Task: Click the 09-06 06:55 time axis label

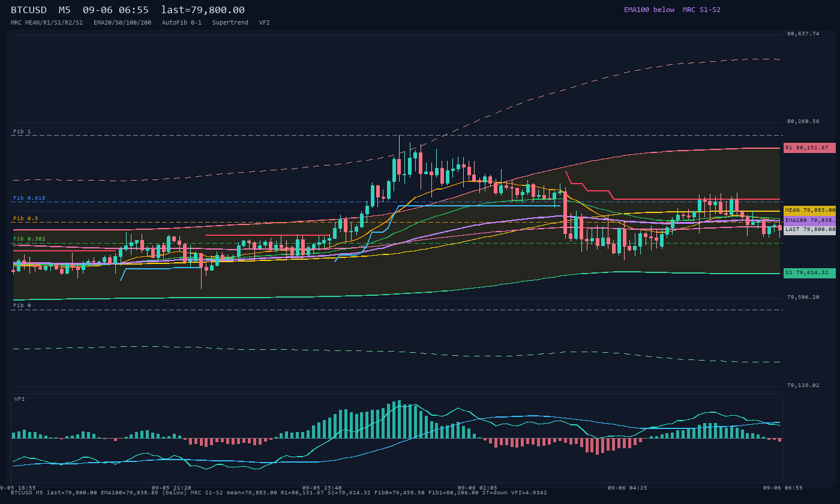Action: 783,488
